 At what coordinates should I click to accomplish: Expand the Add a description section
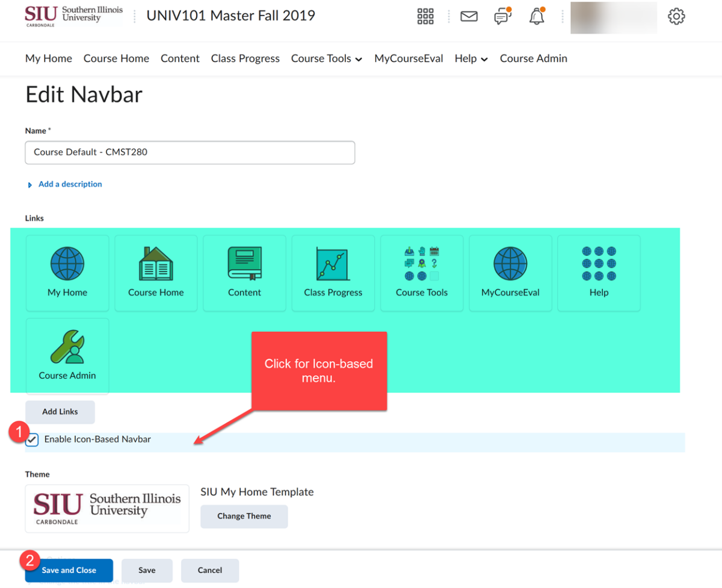pyautogui.click(x=70, y=184)
